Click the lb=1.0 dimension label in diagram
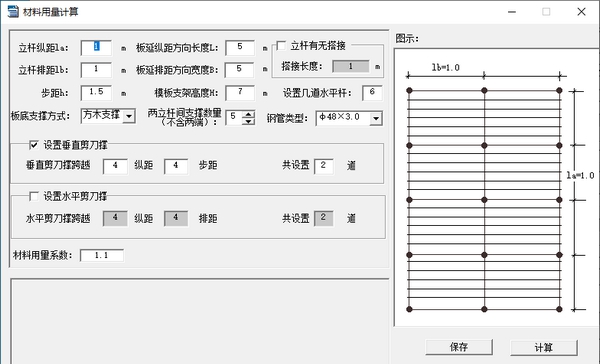The image size is (600, 364). point(446,68)
